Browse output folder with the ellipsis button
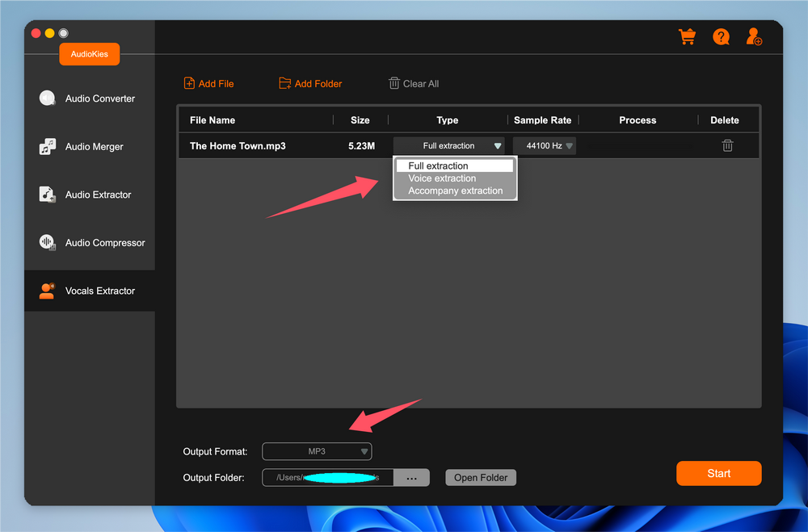The width and height of the screenshot is (808, 532). pos(411,478)
